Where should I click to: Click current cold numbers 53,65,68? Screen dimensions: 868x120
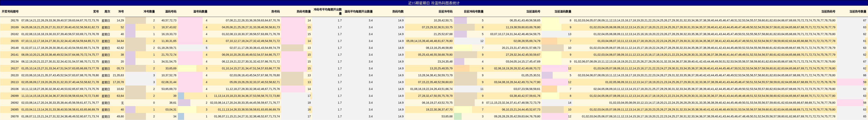(447, 117)
